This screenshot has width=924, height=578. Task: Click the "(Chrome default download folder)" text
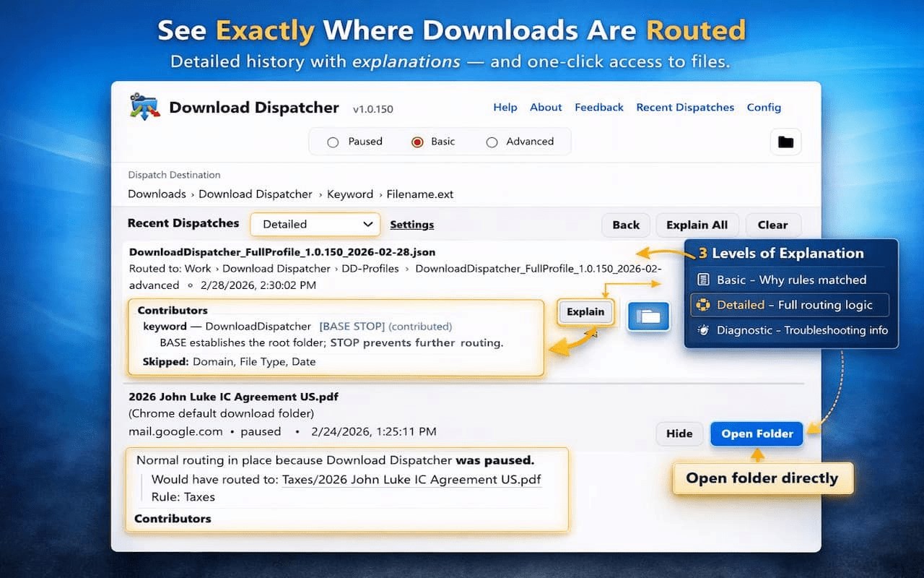tap(221, 414)
